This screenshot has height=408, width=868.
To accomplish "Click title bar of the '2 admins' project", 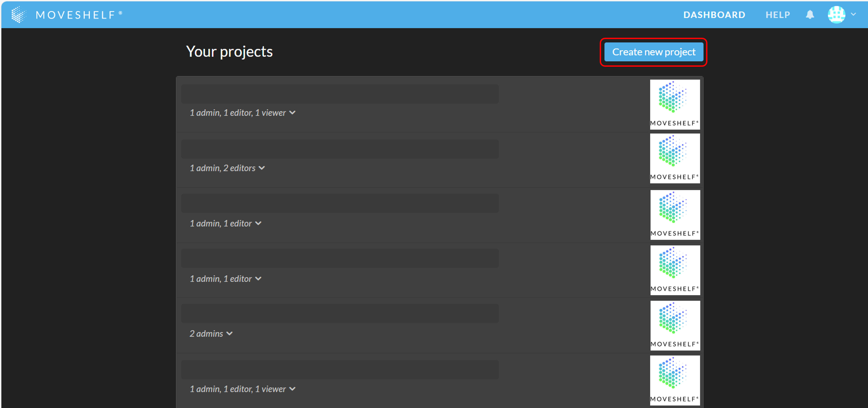I will (340, 313).
